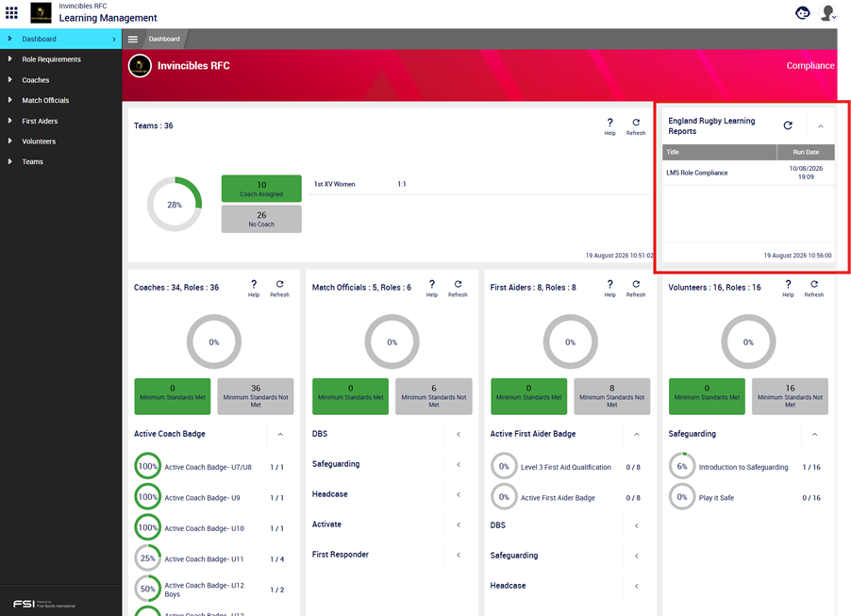The width and height of the screenshot is (851, 616).
Task: Click the 28% teams progress donut chart
Action: coord(175,205)
